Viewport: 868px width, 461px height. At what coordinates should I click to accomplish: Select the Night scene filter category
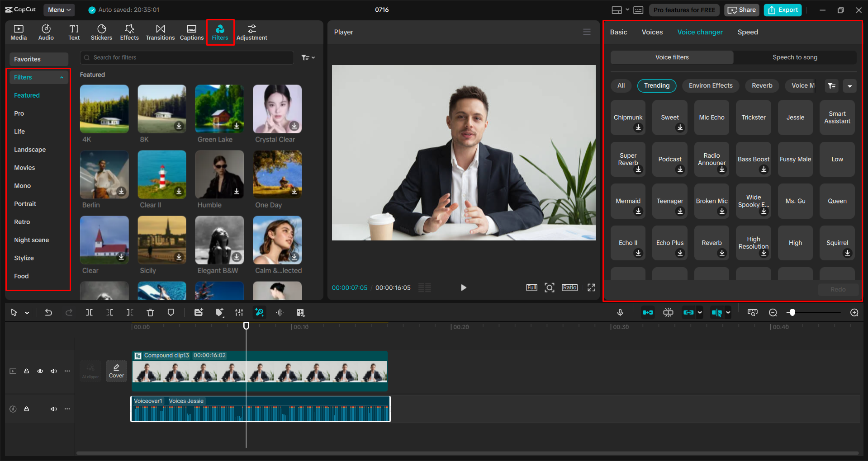click(x=31, y=240)
